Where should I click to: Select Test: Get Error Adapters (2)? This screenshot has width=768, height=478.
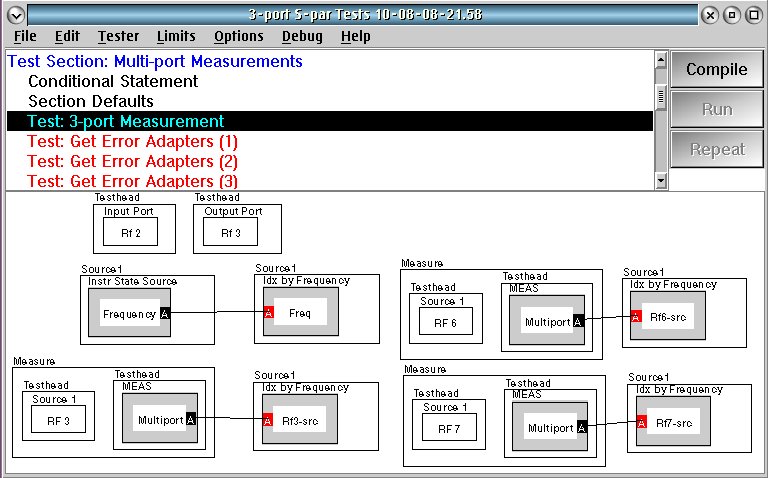(132, 161)
